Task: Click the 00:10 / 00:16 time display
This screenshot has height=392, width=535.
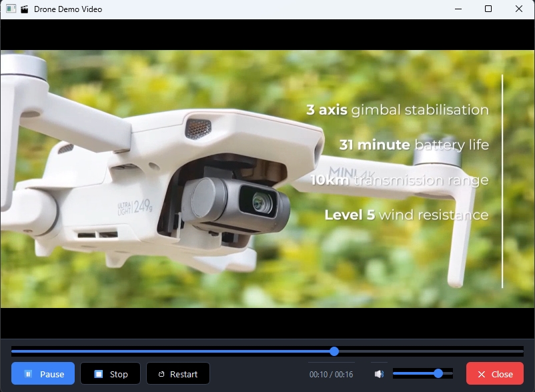Action: pos(331,374)
